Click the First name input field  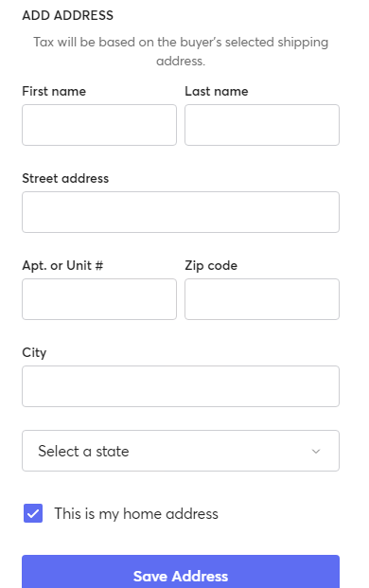pyautogui.click(x=99, y=125)
